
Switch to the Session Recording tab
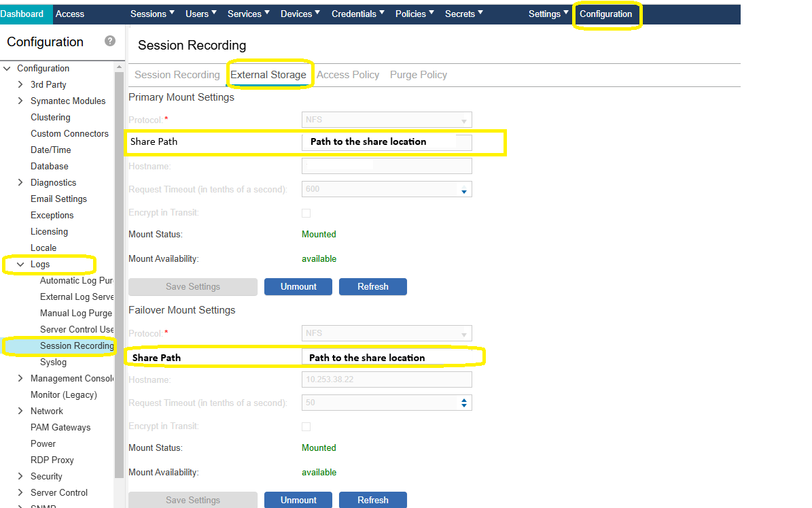pos(177,75)
